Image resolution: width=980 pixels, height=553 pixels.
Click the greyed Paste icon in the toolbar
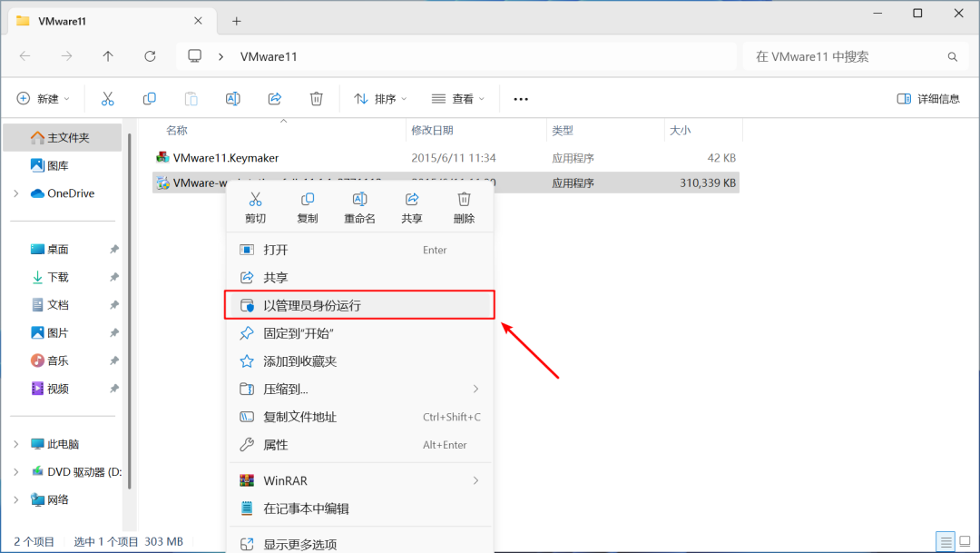(191, 99)
